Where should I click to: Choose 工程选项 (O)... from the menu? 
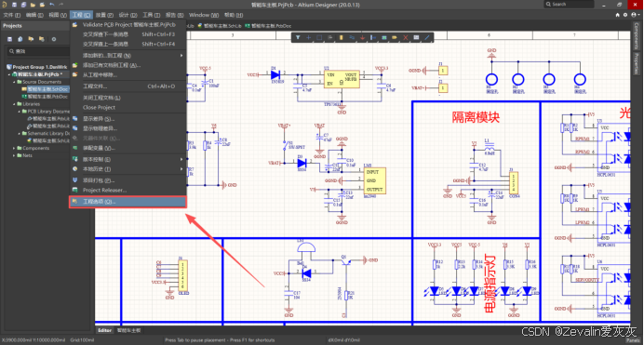coord(128,202)
